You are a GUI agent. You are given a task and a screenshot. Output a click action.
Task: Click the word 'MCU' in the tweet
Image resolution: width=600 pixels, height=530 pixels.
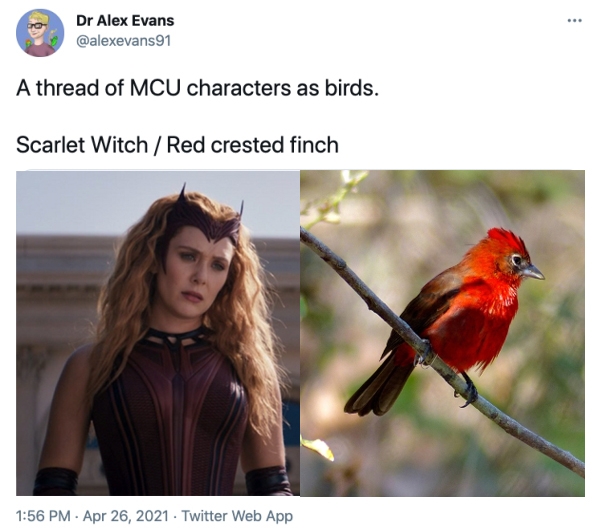click(x=155, y=88)
